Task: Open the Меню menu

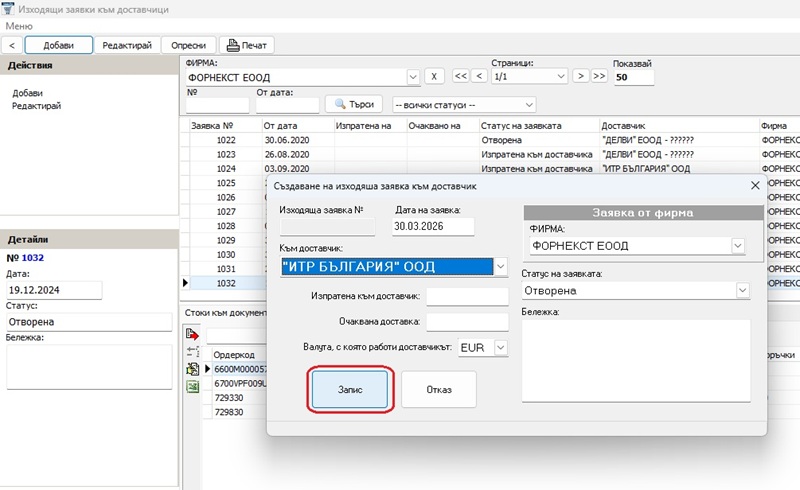Action: (x=19, y=25)
